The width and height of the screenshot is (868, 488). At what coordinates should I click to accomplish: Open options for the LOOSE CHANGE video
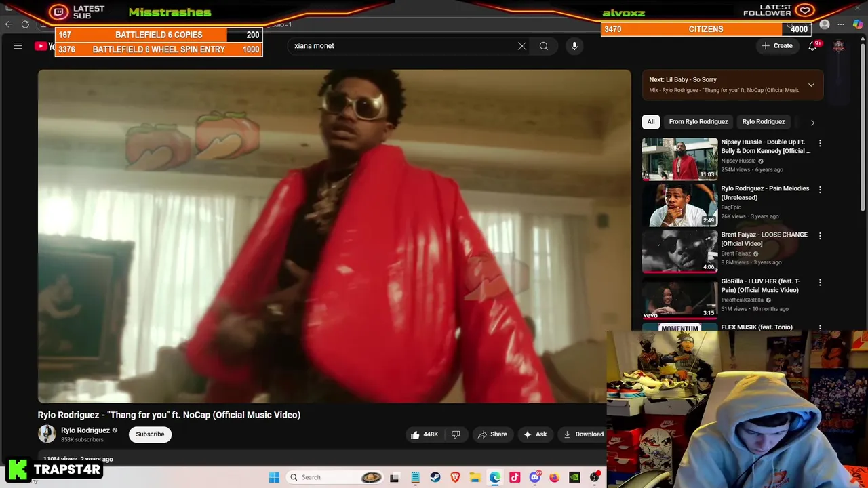[x=820, y=236]
